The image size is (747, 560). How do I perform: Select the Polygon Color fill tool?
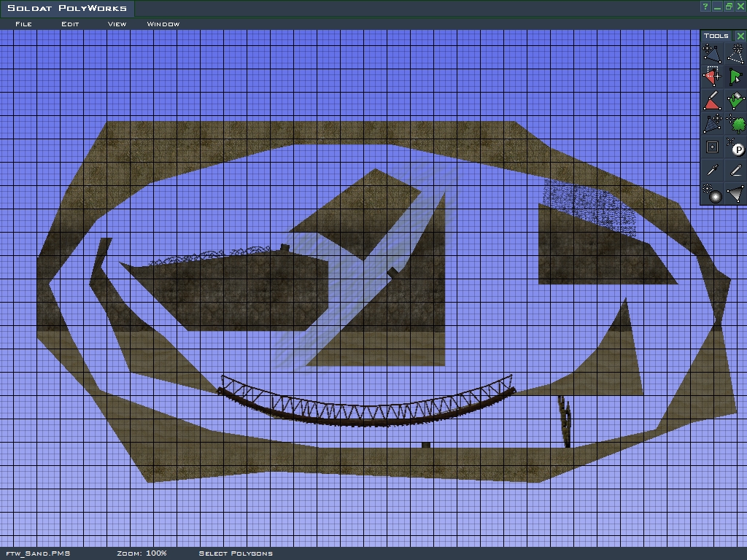(x=736, y=101)
